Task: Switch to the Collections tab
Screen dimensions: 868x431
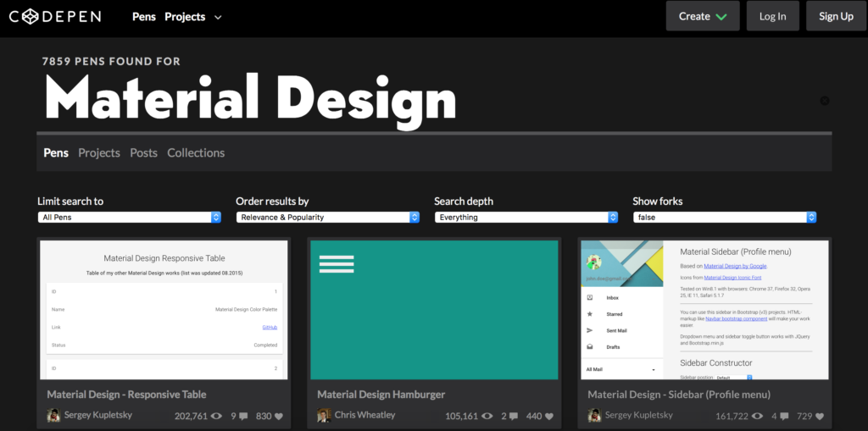Action: (196, 152)
